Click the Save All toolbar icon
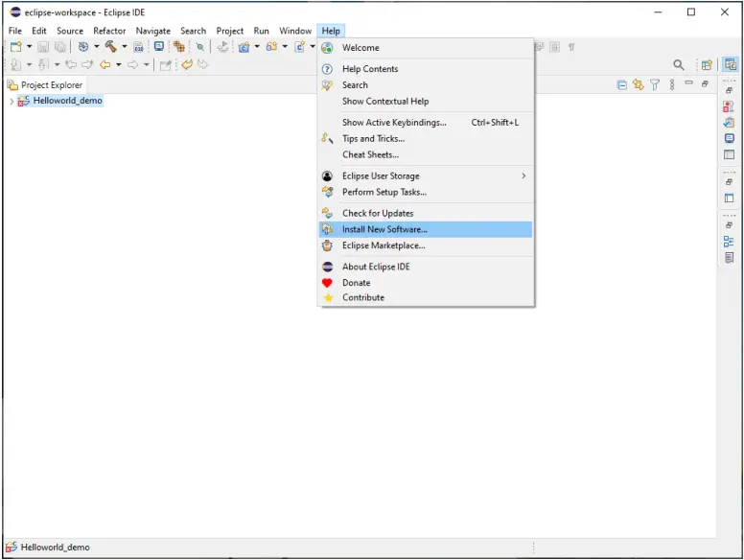The width and height of the screenshot is (744, 560). click(60, 47)
